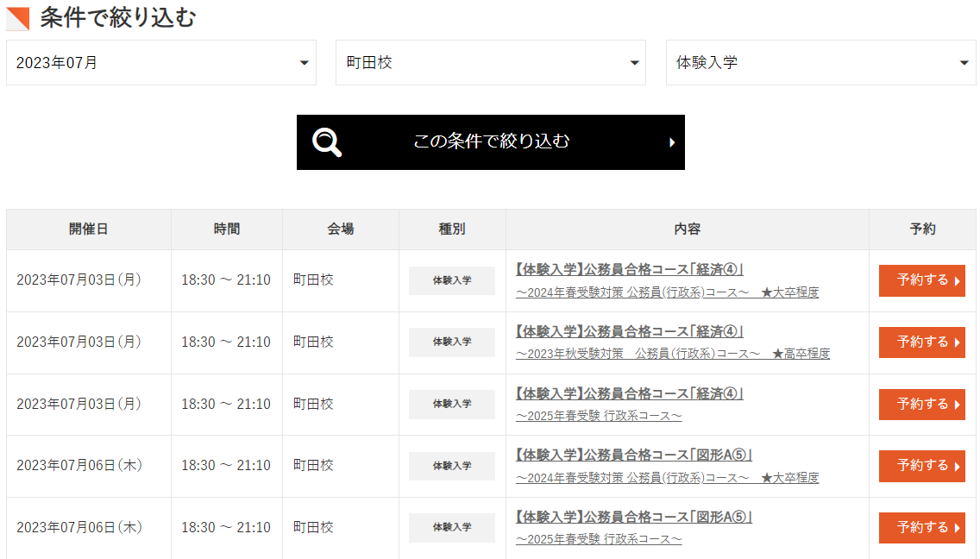Image resolution: width=980 pixels, height=559 pixels.
Task: Open the 2023年07月 month dropdown
Action: click(161, 62)
